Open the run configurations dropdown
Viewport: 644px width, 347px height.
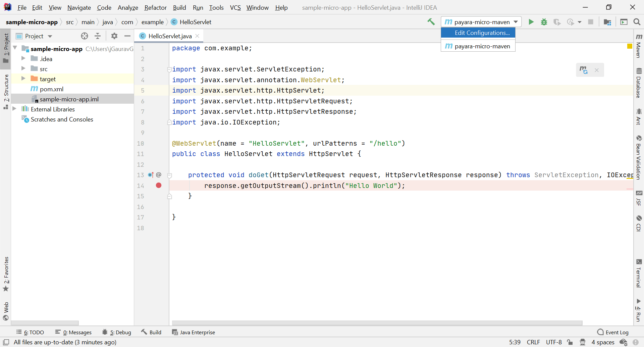[x=516, y=22]
